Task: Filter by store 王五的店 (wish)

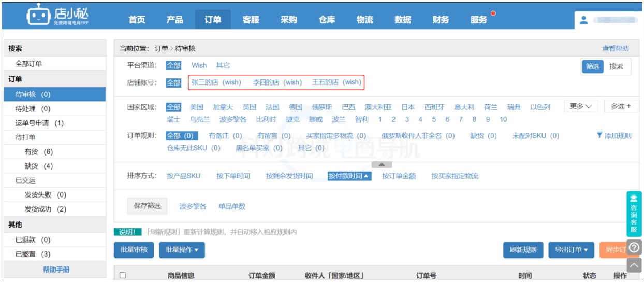Action: click(x=336, y=82)
